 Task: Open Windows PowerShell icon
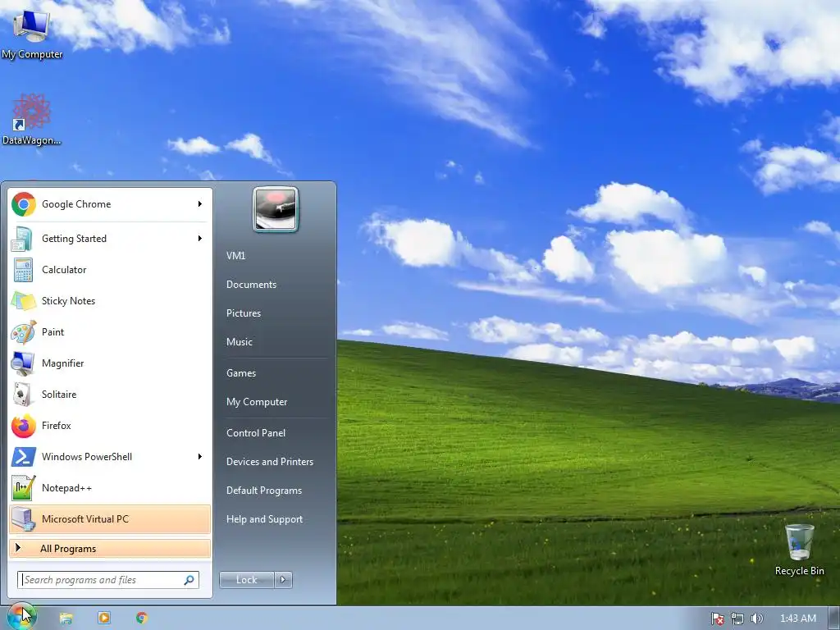click(x=24, y=457)
